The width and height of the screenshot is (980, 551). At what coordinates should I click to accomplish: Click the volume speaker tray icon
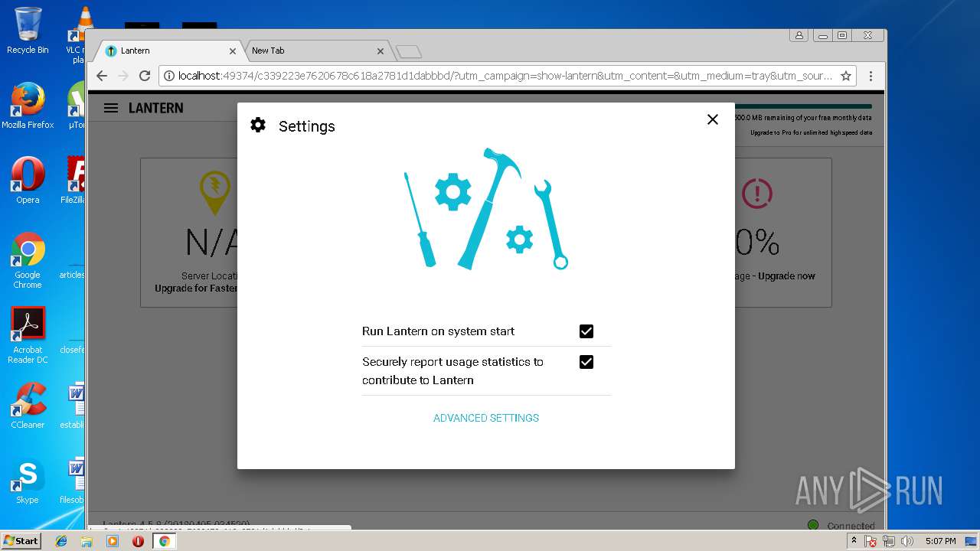907,541
